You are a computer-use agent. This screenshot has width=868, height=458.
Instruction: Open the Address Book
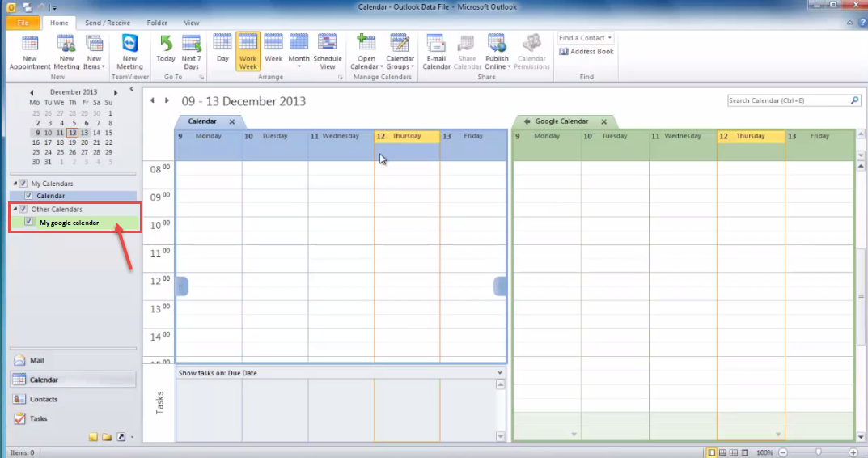click(586, 52)
